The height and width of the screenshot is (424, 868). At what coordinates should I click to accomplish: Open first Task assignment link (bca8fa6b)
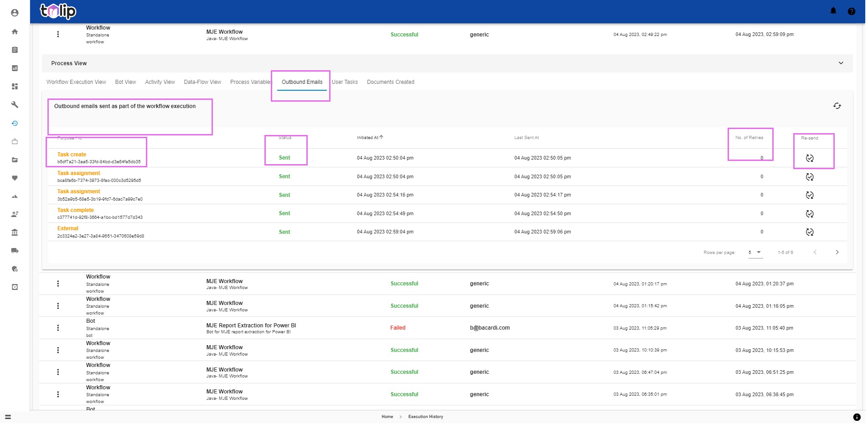[x=78, y=173]
